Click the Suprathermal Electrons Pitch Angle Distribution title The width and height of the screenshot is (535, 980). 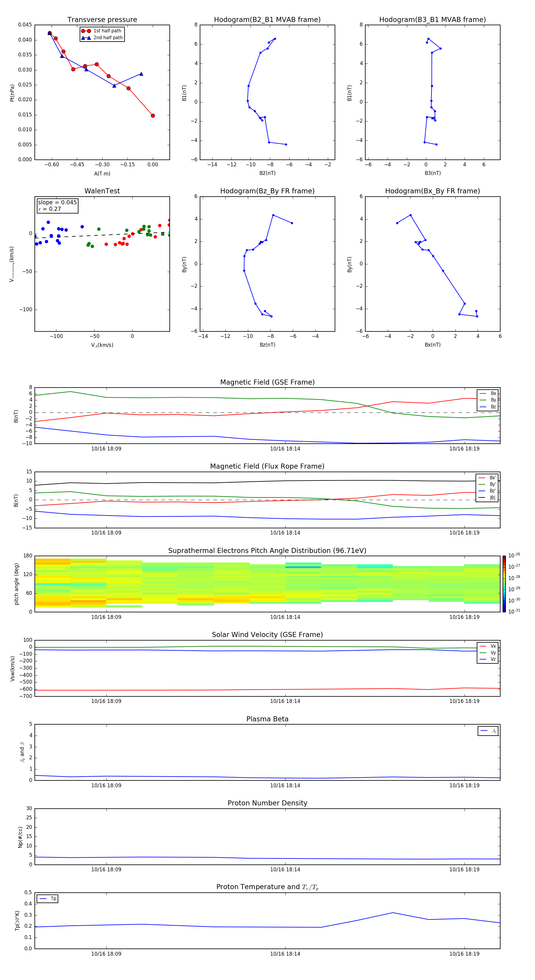point(267,551)
